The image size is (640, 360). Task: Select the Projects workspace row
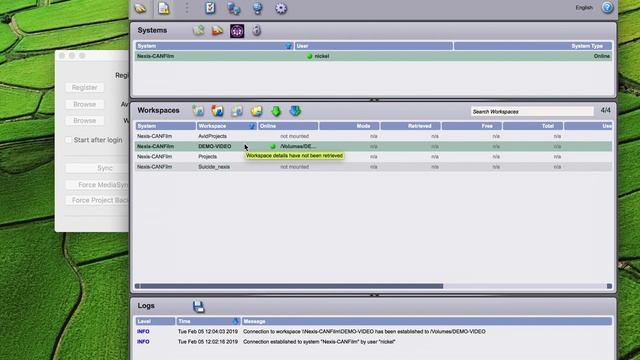coord(373,157)
